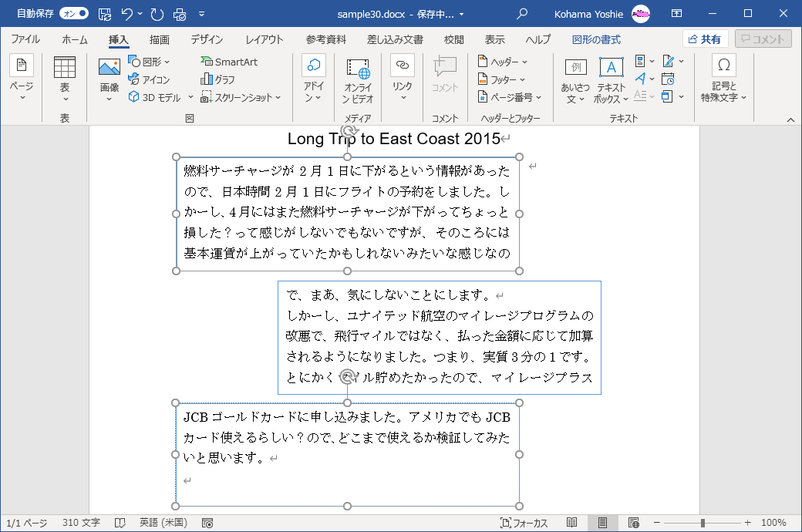The height and width of the screenshot is (532, 802).
Task: Click the Redo icon
Action: click(x=157, y=15)
